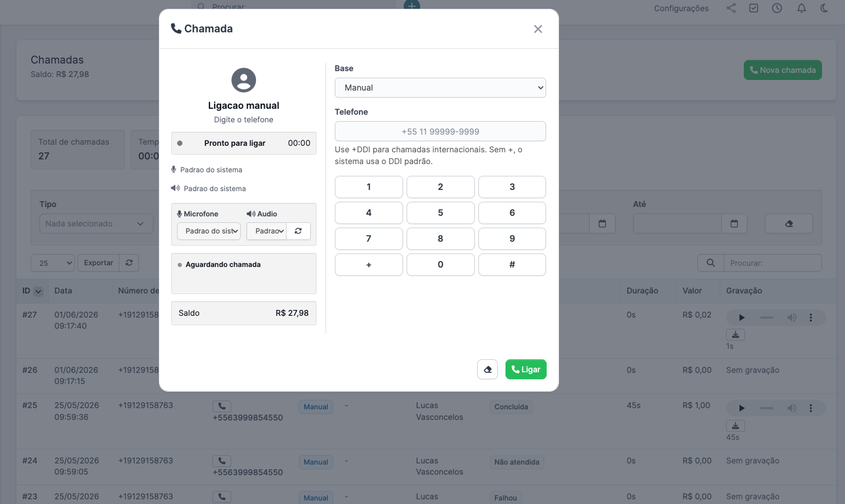
Task: Click the call phone icon in row #23
Action: [x=222, y=497]
